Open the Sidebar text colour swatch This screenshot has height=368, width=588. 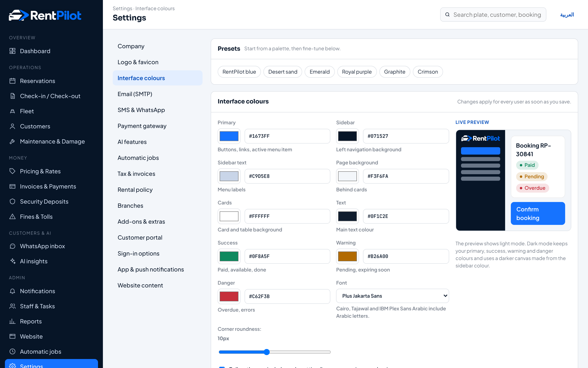pos(229,176)
